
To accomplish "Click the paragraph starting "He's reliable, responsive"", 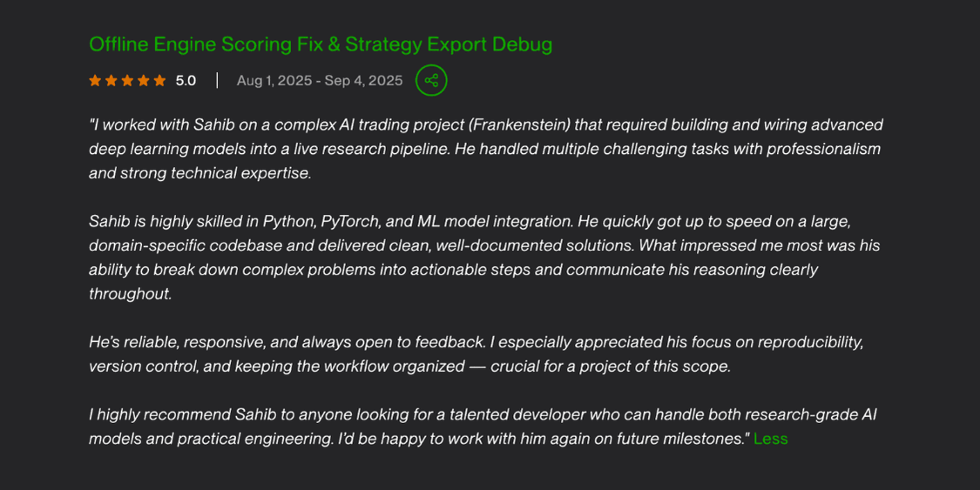I will point(476,354).
